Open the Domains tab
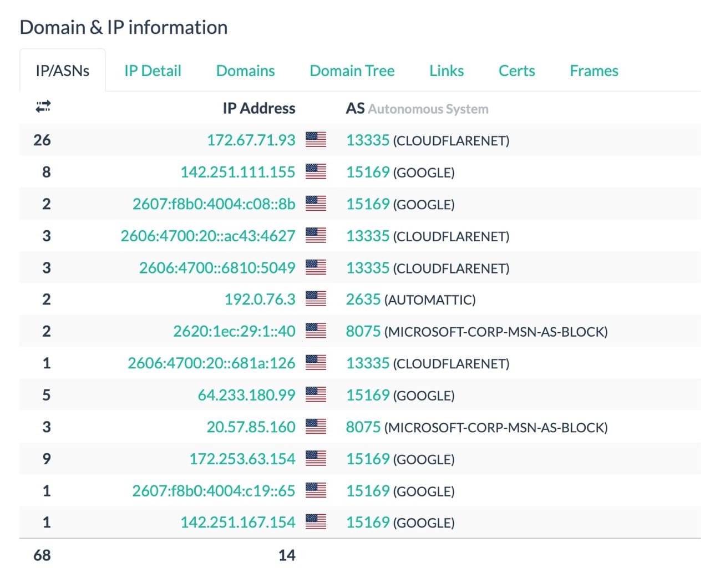The image size is (710, 588). click(245, 70)
